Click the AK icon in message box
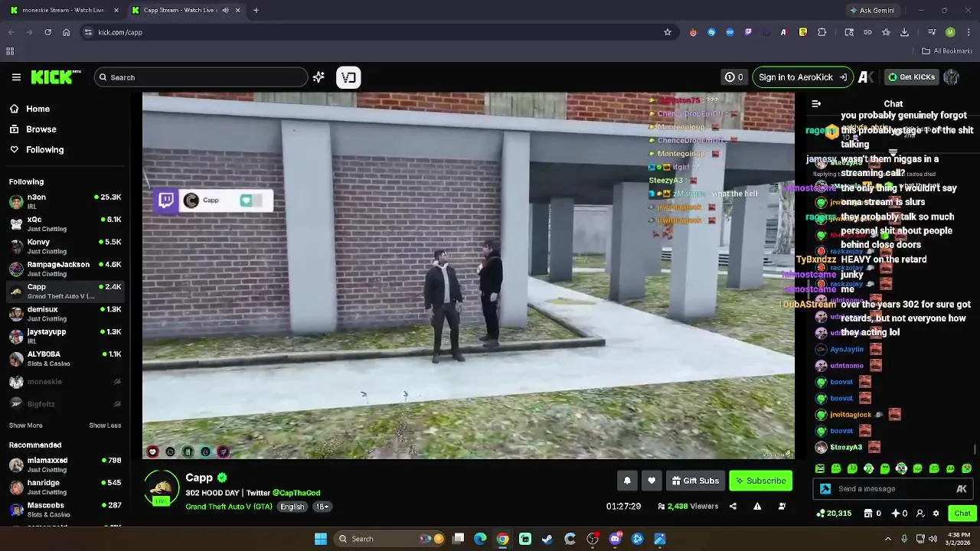Image resolution: width=980 pixels, height=551 pixels. (962, 489)
